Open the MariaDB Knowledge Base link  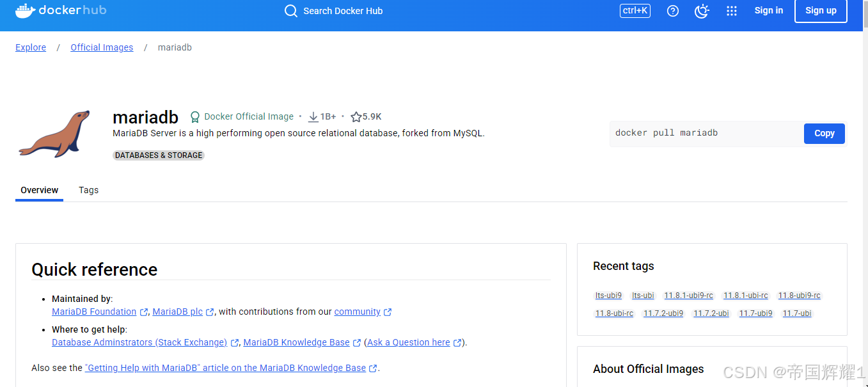(x=296, y=342)
